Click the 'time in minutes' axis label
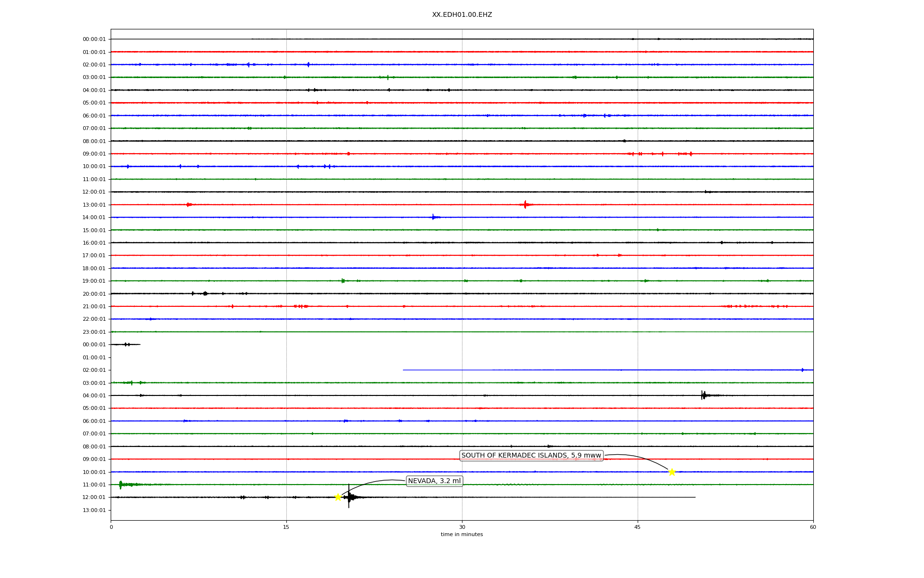The width and height of the screenshot is (924, 578). (x=462, y=534)
